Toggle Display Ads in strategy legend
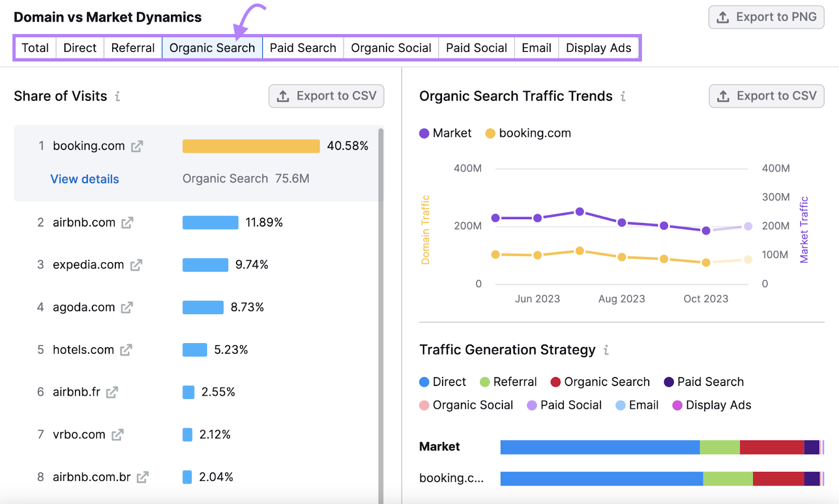 [x=712, y=405]
